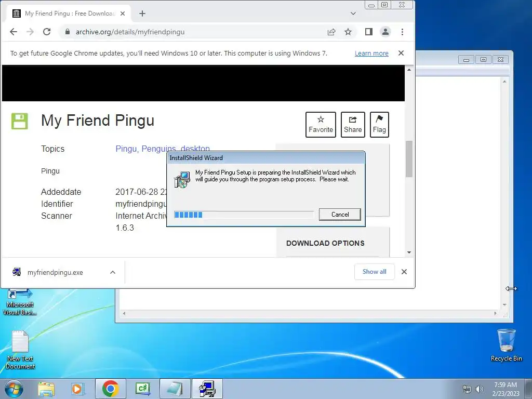This screenshot has width=532, height=399.
Task: Click the volume speaker tray icon
Action: pos(479,389)
